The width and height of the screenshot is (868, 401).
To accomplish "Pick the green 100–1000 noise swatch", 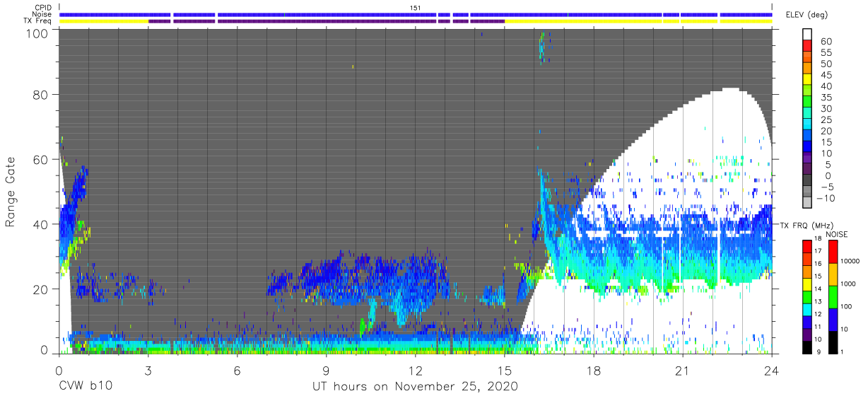I will coord(835,297).
